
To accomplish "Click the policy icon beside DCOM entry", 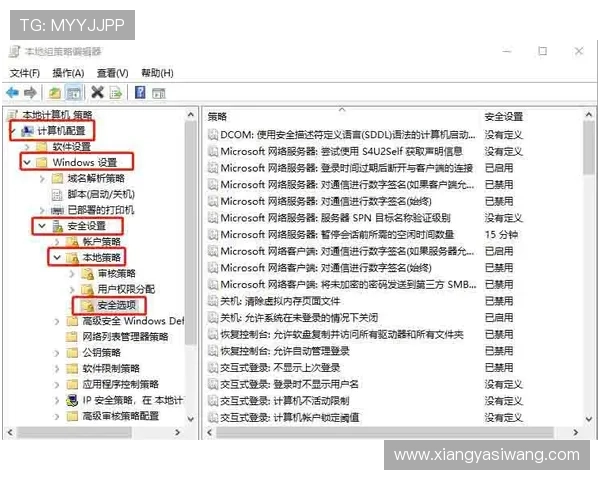I will [x=212, y=134].
